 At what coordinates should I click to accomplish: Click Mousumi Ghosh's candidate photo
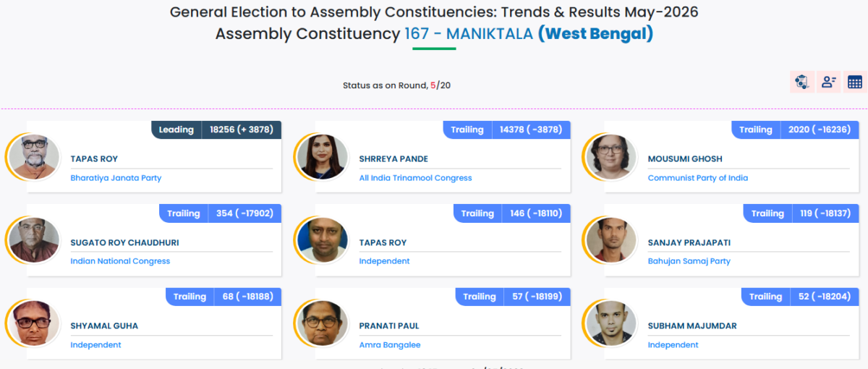[610, 156]
